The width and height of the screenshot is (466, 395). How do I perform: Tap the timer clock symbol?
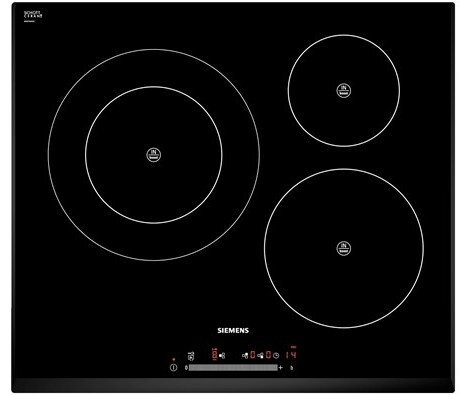(x=276, y=356)
